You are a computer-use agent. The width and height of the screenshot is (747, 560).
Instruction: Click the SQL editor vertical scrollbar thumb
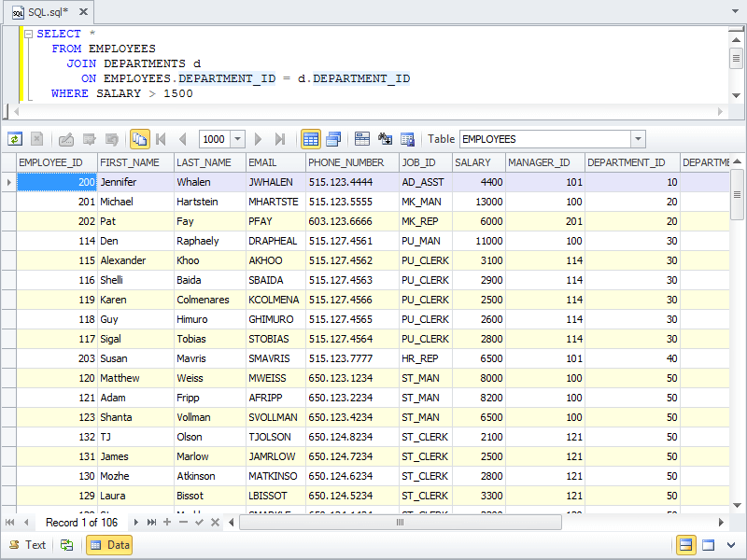click(736, 59)
